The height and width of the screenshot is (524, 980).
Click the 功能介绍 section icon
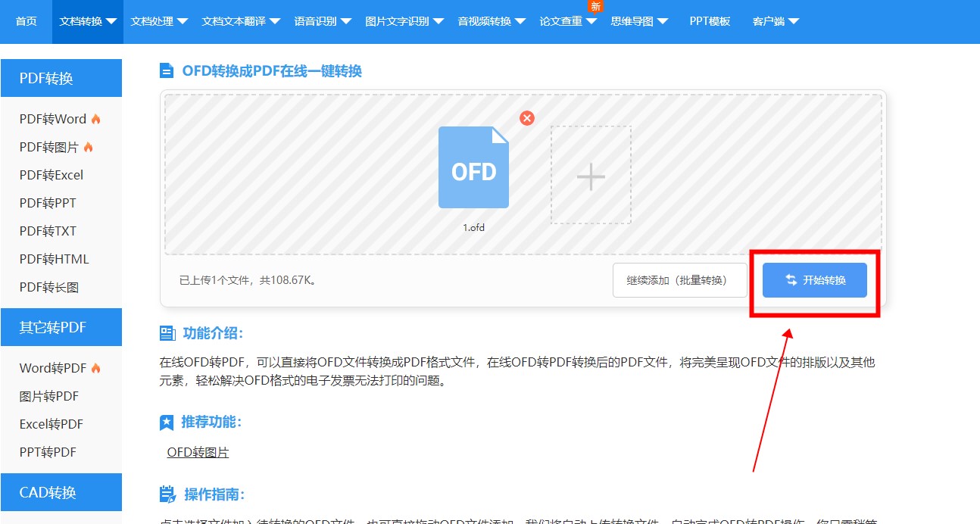click(167, 334)
